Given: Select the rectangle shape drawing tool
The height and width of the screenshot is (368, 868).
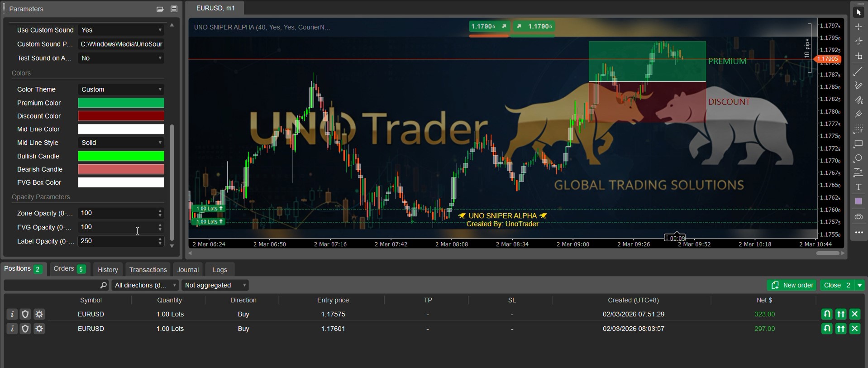Looking at the screenshot, I should pyautogui.click(x=858, y=144).
